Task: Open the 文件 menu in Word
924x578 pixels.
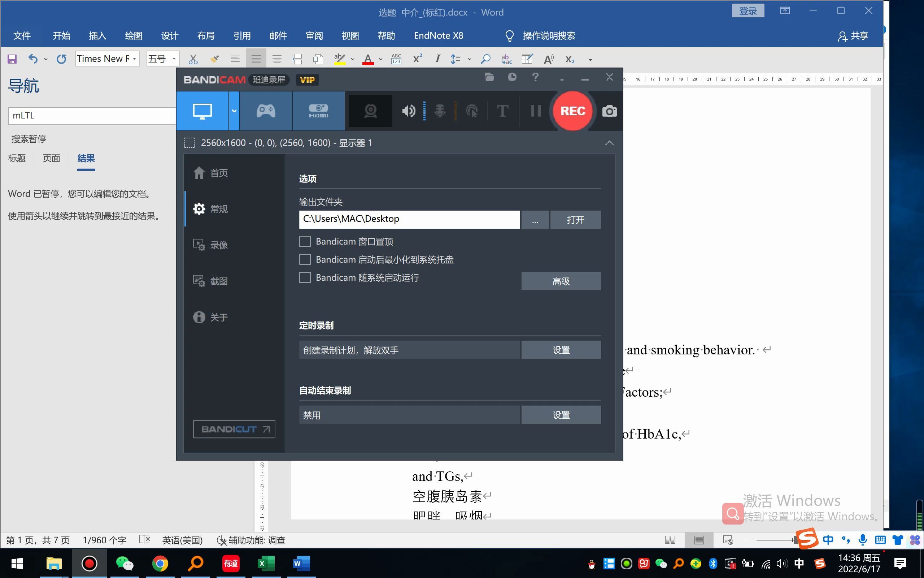Action: [x=22, y=35]
